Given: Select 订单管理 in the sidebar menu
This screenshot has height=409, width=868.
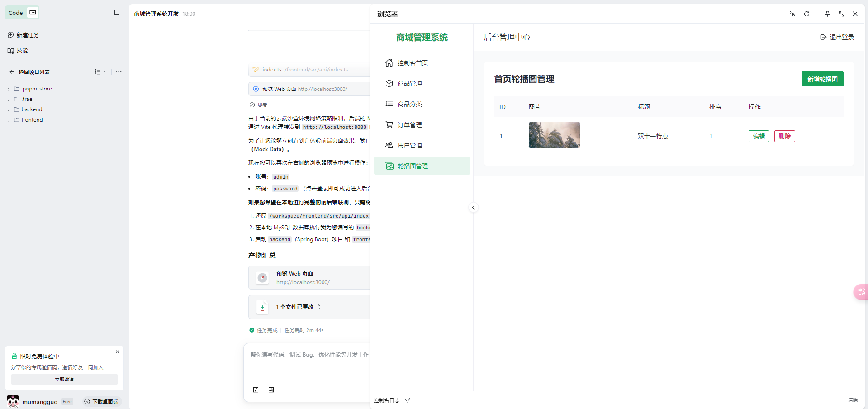Looking at the screenshot, I should pos(410,125).
